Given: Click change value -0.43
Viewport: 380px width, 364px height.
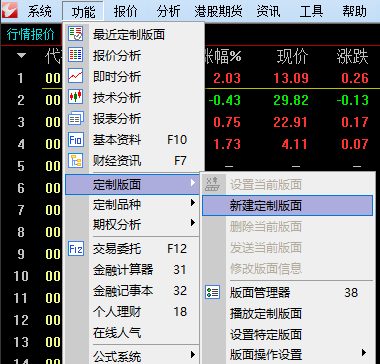Looking at the screenshot, I should tap(225, 100).
